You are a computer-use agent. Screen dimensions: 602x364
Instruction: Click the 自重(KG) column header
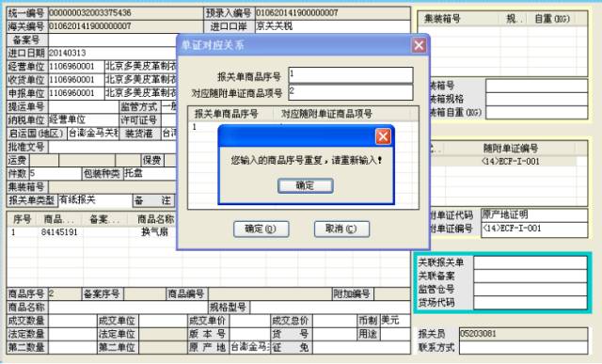pyautogui.click(x=552, y=19)
